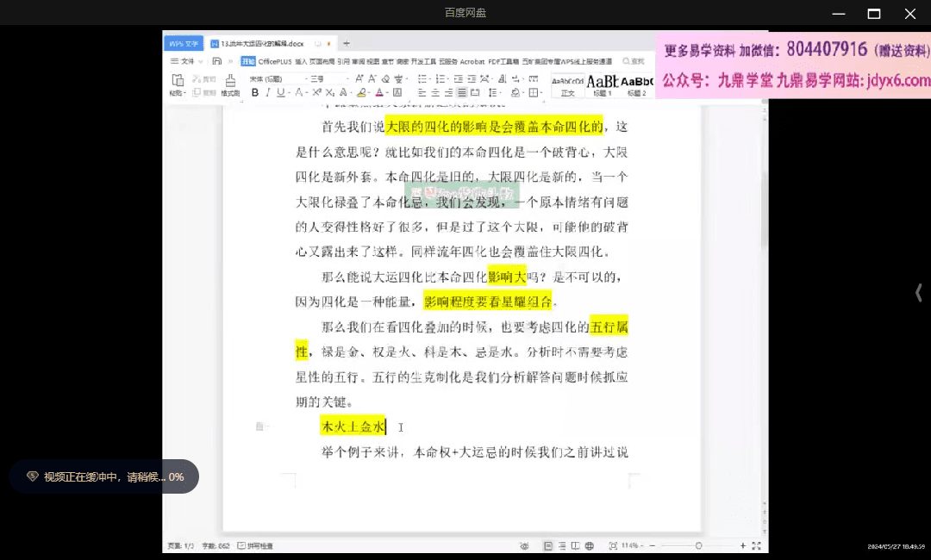
Task: Click the Underline formatting icon
Action: (x=280, y=92)
